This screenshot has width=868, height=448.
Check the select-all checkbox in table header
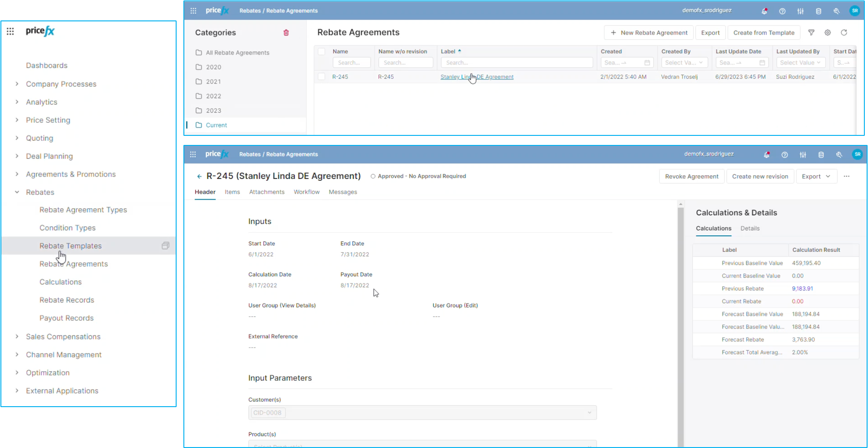pyautogui.click(x=321, y=52)
